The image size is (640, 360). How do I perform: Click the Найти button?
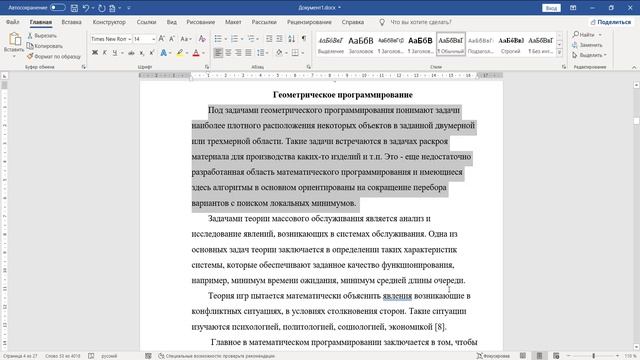(x=584, y=35)
